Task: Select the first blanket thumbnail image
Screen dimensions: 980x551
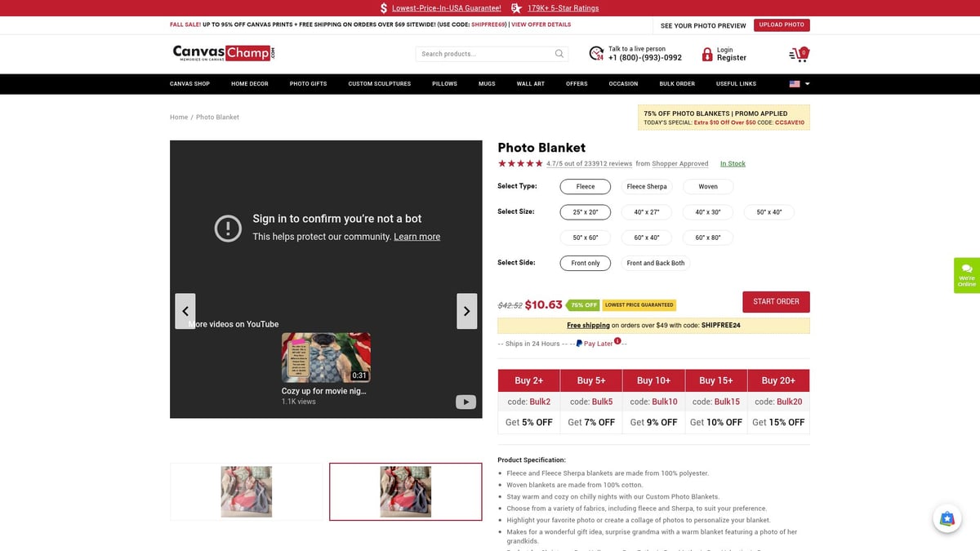Action: (x=247, y=491)
